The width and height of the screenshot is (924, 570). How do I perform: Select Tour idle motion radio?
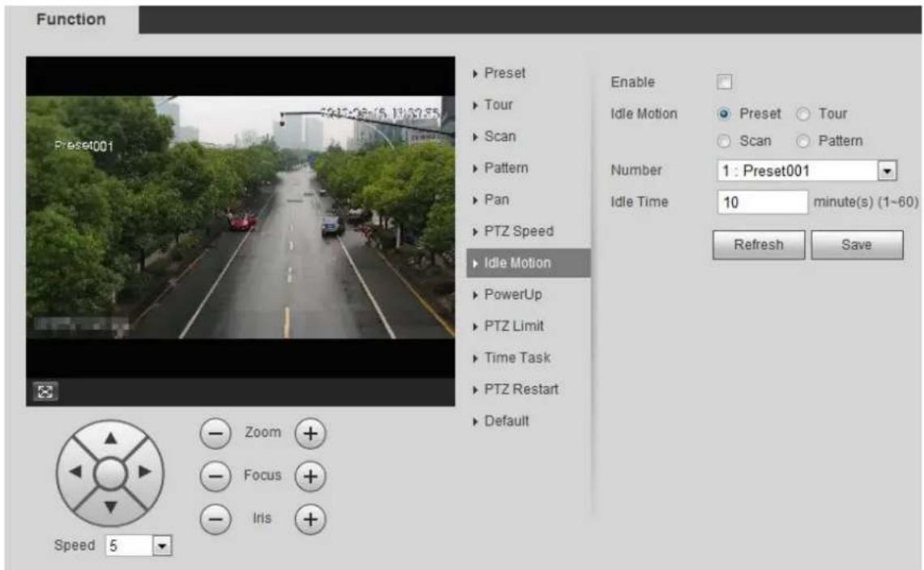pyautogui.click(x=802, y=114)
